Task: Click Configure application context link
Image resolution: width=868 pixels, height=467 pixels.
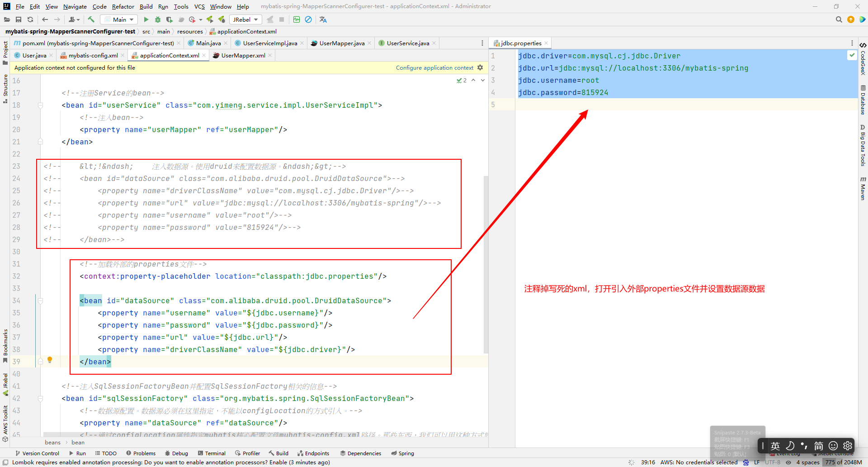Action: pyautogui.click(x=434, y=67)
